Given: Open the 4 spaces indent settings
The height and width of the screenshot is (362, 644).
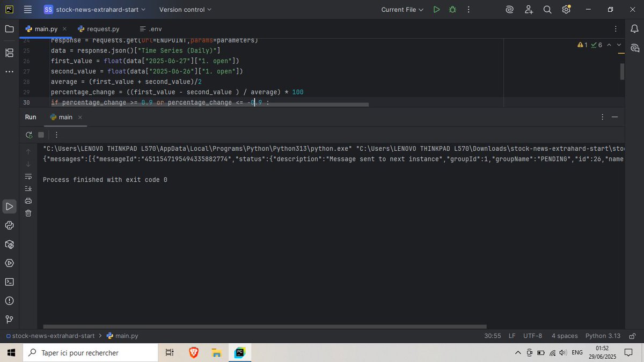Looking at the screenshot, I should (565, 336).
